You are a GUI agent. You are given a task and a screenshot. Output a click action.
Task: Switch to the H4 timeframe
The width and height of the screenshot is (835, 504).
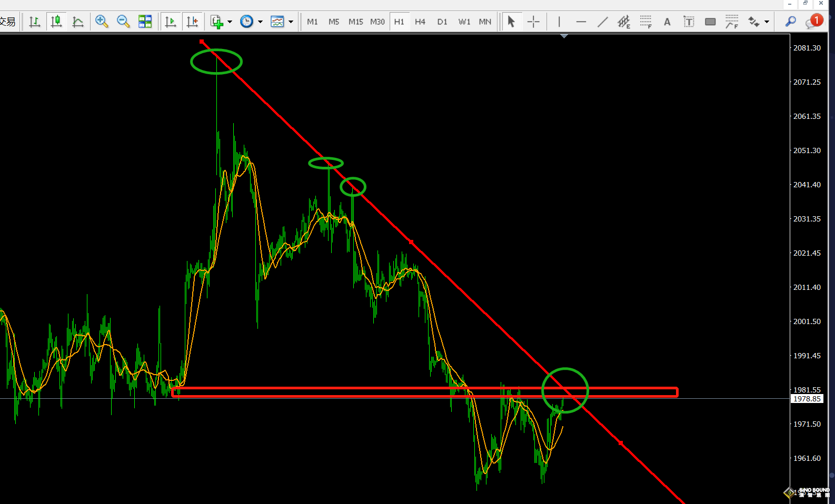coord(420,22)
